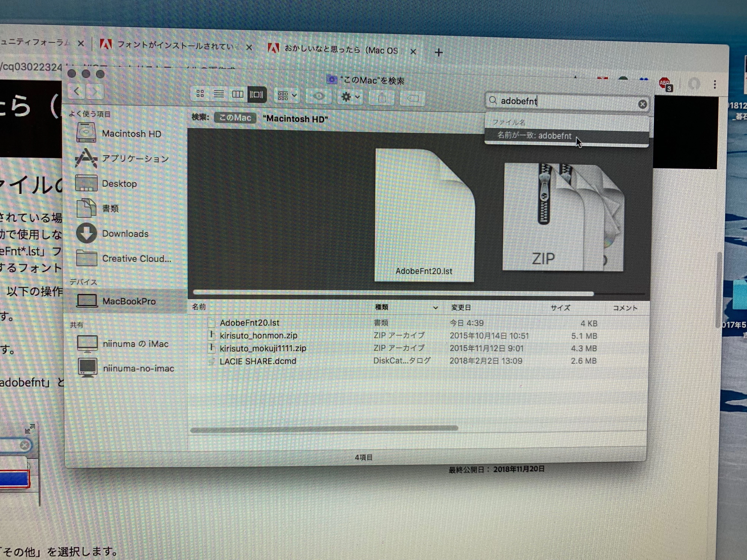This screenshot has width=747, height=560.
Task: Open new browser tab with plus
Action: pos(439,52)
